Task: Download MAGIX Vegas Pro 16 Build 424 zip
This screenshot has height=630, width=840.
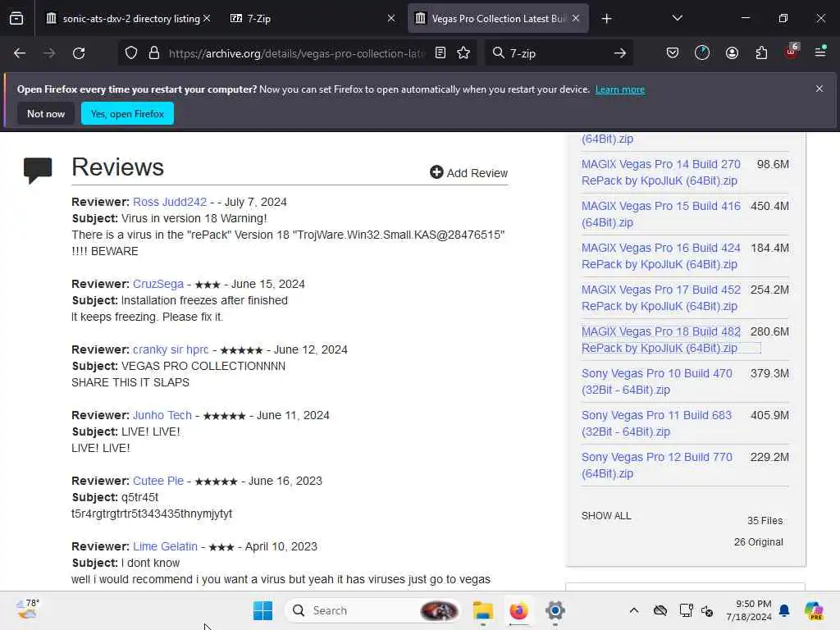Action: coord(661,256)
